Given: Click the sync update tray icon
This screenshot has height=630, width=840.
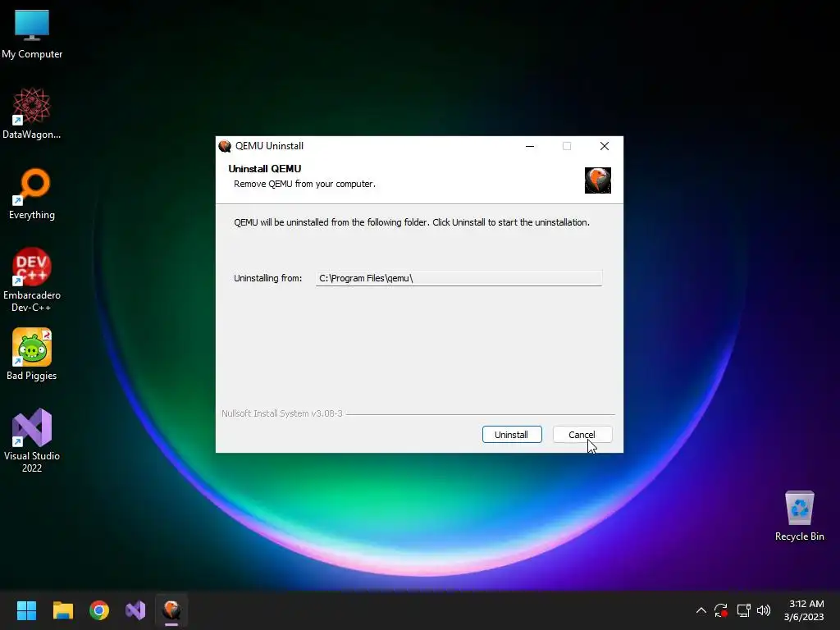Looking at the screenshot, I should [721, 610].
